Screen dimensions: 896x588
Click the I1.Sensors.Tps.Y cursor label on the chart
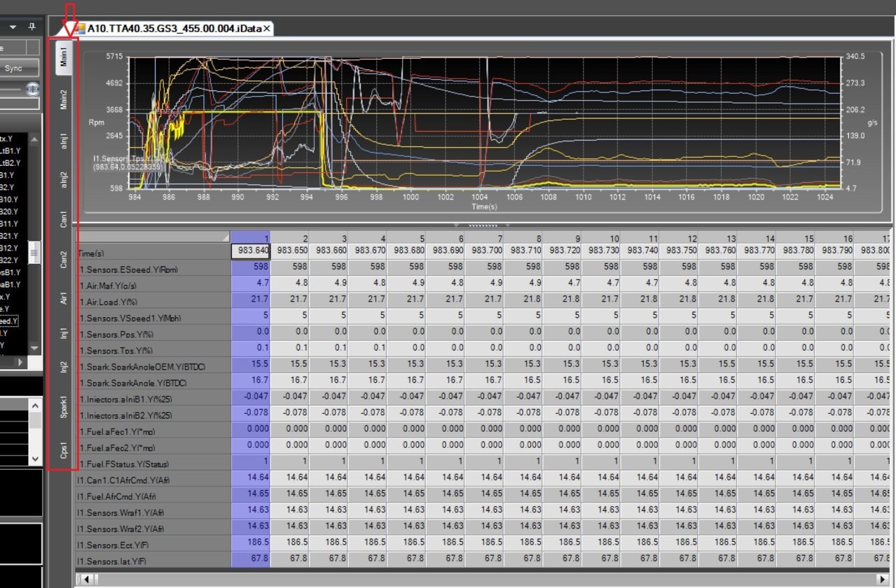click(127, 162)
